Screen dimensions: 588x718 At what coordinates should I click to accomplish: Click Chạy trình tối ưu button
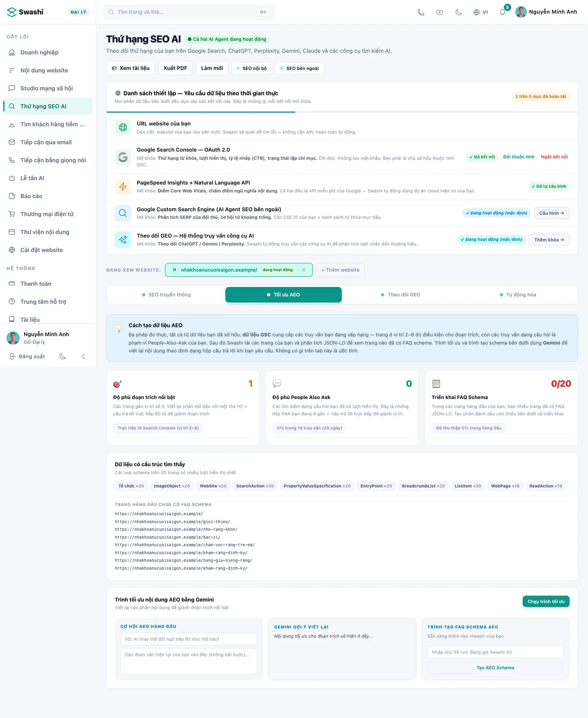(546, 601)
